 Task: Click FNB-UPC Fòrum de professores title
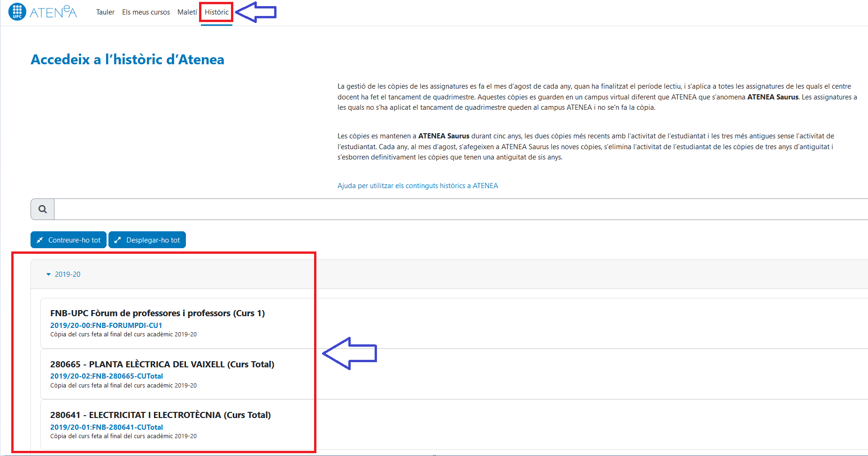158,313
